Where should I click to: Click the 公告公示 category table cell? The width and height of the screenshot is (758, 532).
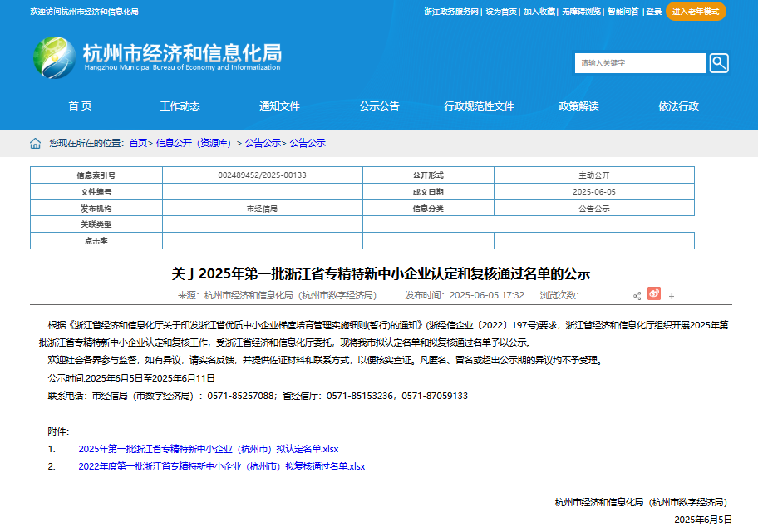(594, 209)
